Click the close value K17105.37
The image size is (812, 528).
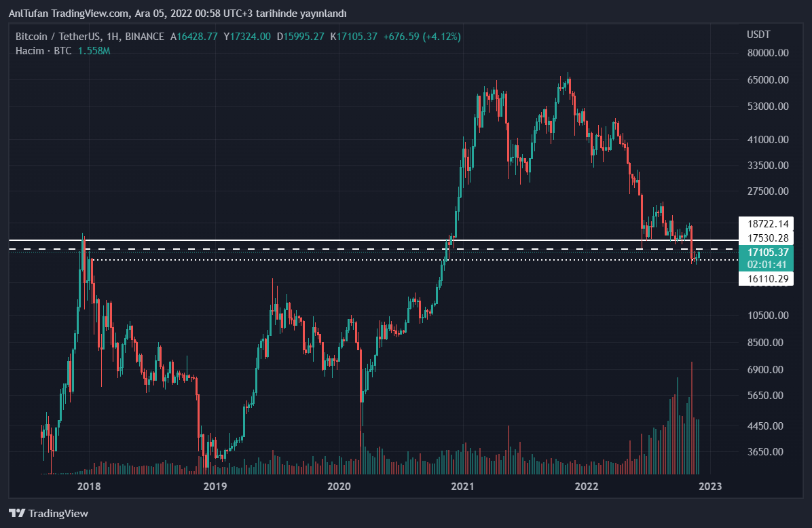354,36
